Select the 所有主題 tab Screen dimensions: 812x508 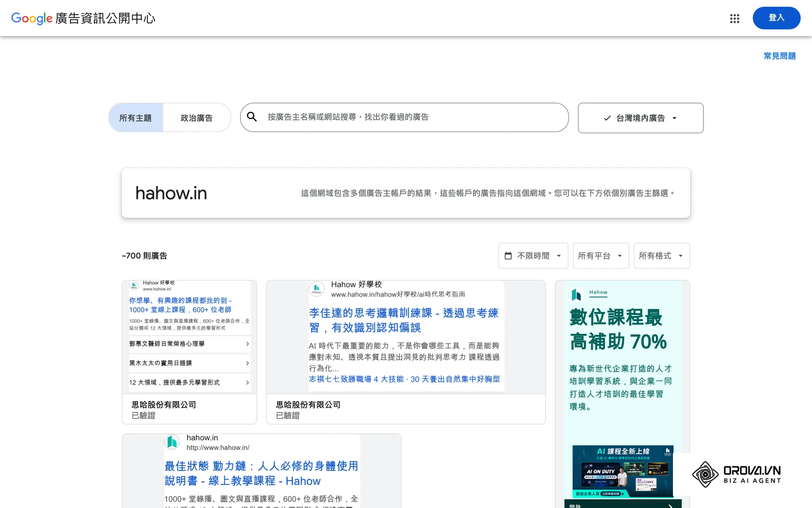coord(136,118)
